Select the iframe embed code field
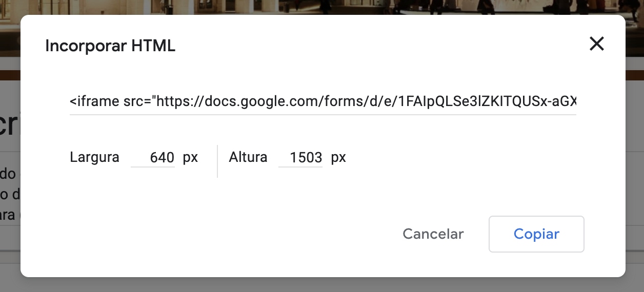This screenshot has height=292, width=644. [323, 101]
